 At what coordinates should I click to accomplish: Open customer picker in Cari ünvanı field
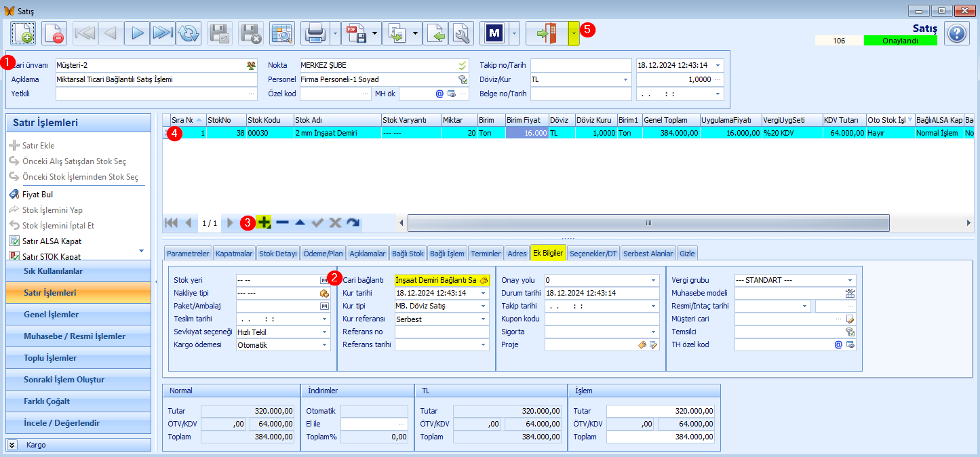point(251,65)
